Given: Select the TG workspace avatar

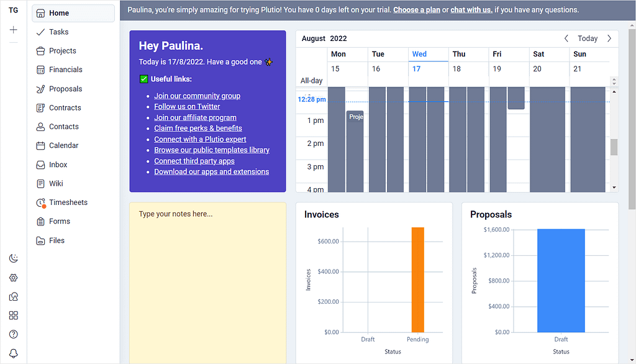Looking at the screenshot, I should (14, 10).
